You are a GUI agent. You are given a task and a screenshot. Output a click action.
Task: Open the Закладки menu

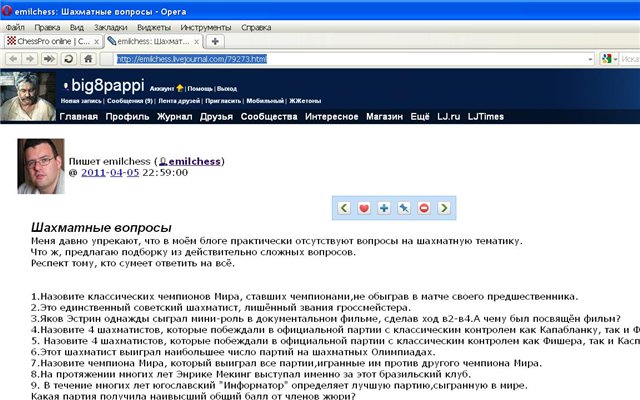pyautogui.click(x=110, y=26)
